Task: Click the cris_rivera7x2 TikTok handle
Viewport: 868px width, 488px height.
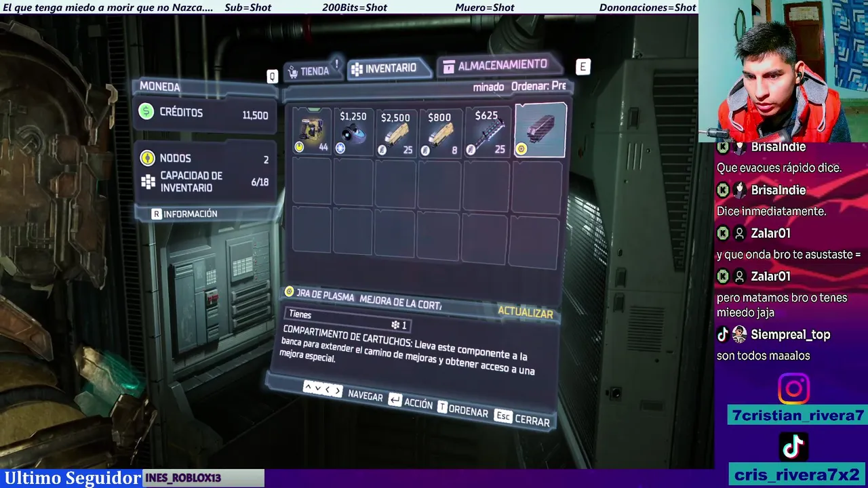Action: click(797, 474)
